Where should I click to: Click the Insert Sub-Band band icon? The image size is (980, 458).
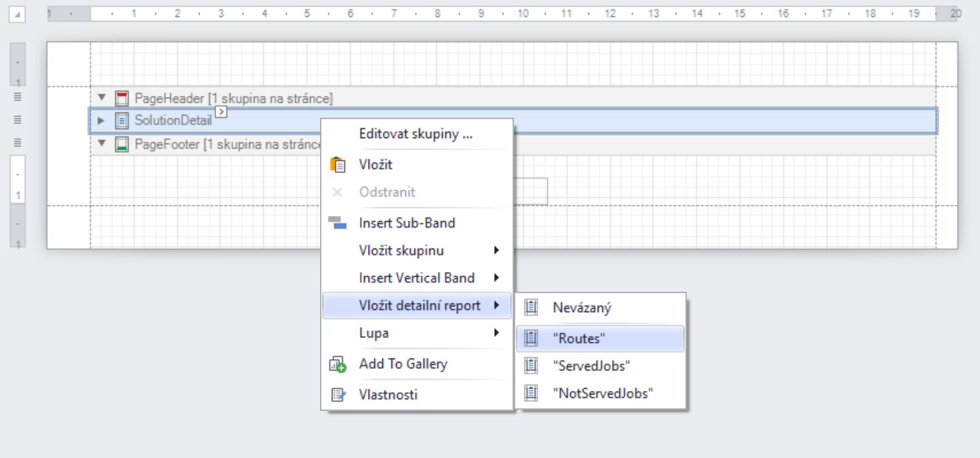coord(338,223)
